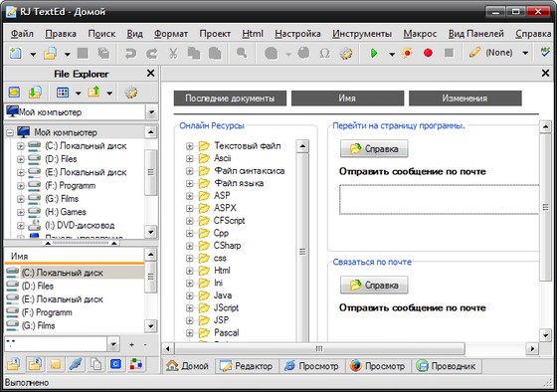Click the Undo arrow icon
The height and width of the screenshot is (392, 557).
pyautogui.click(x=130, y=54)
